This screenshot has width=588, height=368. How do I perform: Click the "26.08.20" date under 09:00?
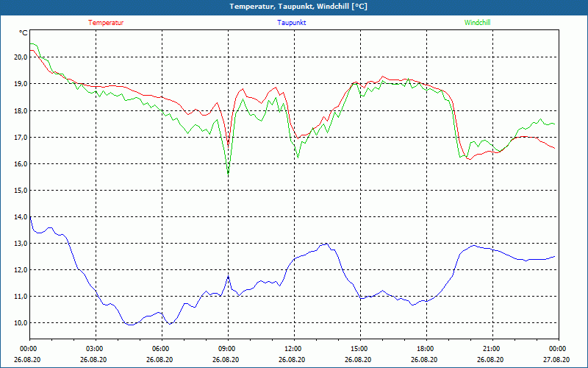[x=226, y=359]
